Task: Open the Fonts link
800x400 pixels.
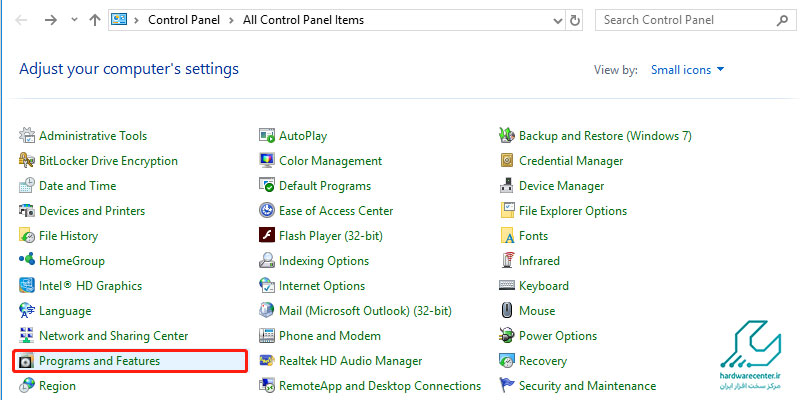Action: tap(533, 236)
